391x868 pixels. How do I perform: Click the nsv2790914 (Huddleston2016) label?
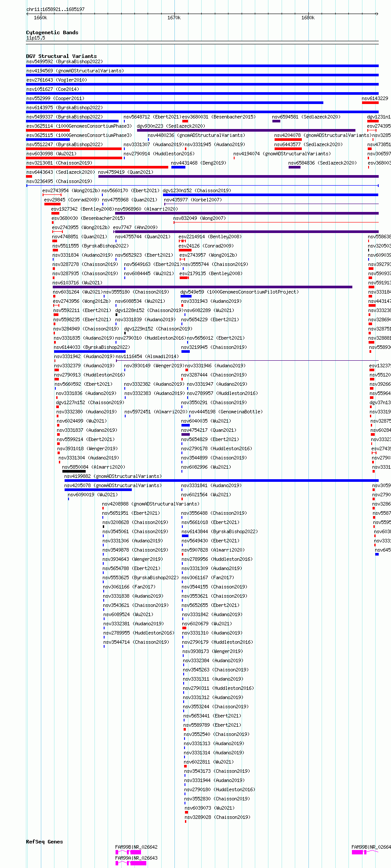159,154
